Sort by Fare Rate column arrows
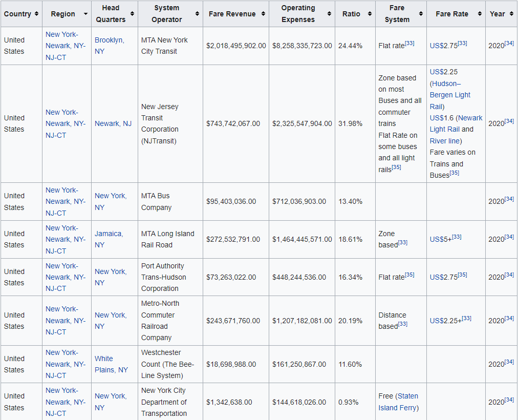Screen dimensions: 518x420 [x=480, y=14]
